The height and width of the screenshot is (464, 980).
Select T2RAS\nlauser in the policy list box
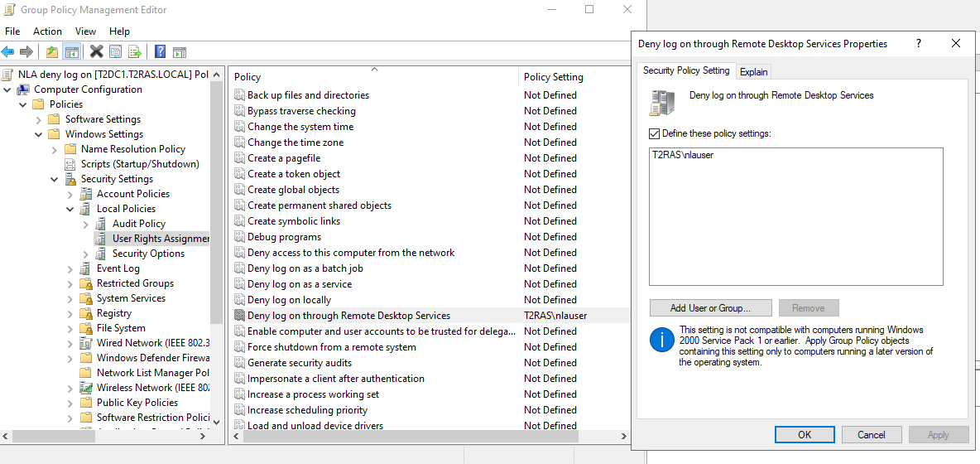point(682,155)
